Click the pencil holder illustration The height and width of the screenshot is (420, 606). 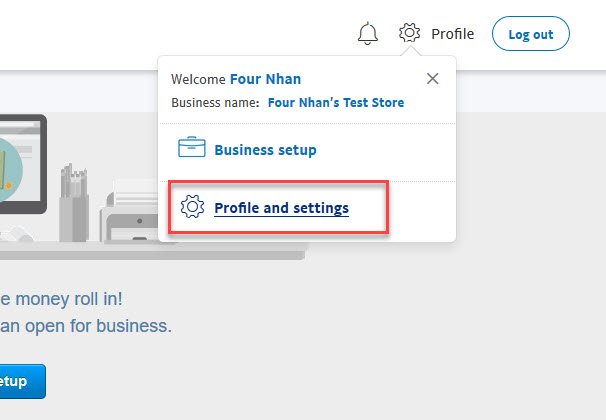[74, 203]
